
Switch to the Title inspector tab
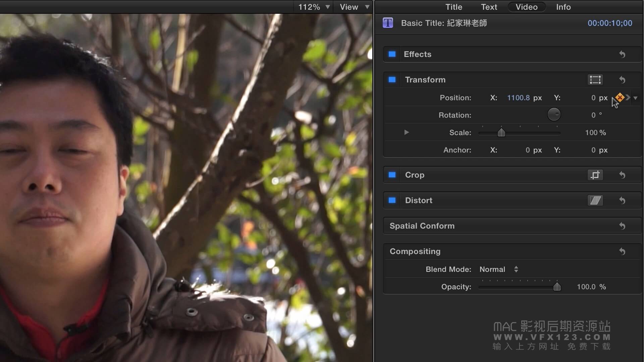454,7
